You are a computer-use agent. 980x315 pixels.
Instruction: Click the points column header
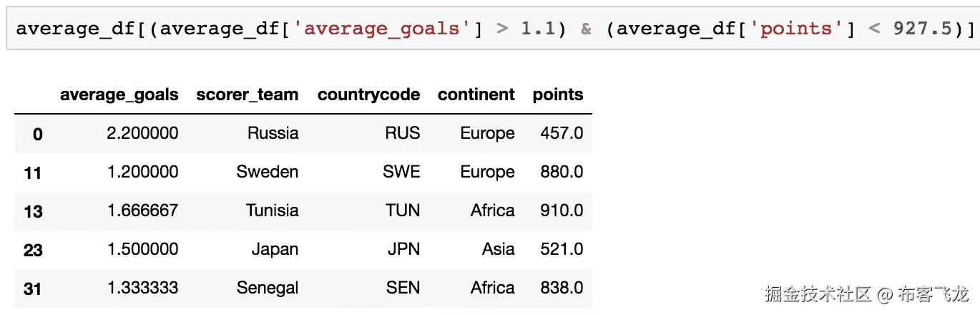click(558, 94)
